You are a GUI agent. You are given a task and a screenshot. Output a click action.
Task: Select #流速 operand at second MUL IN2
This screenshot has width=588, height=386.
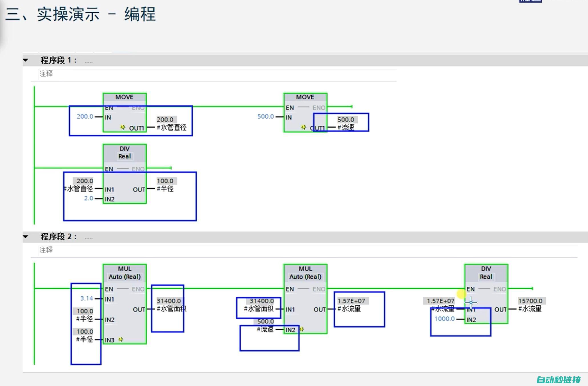pos(265,329)
